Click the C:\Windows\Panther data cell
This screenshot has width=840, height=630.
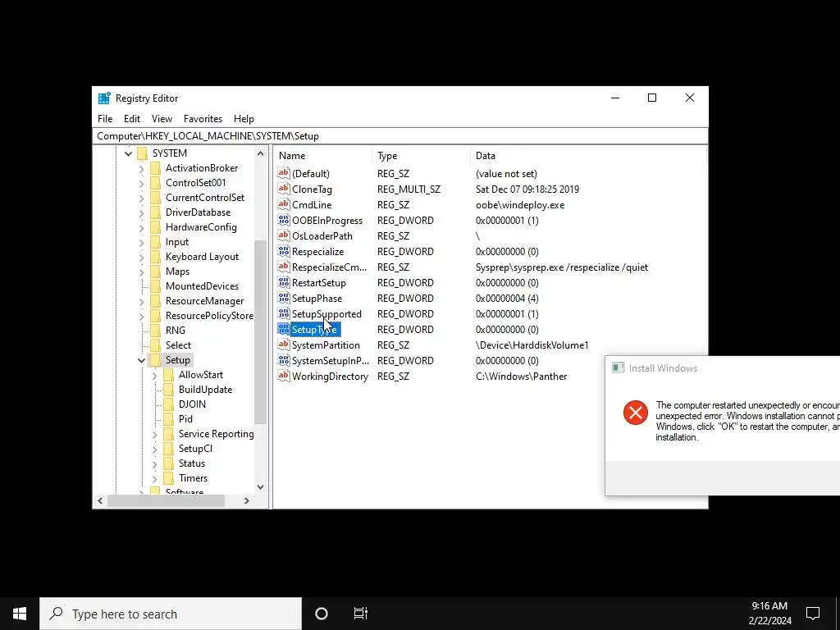coord(521,376)
